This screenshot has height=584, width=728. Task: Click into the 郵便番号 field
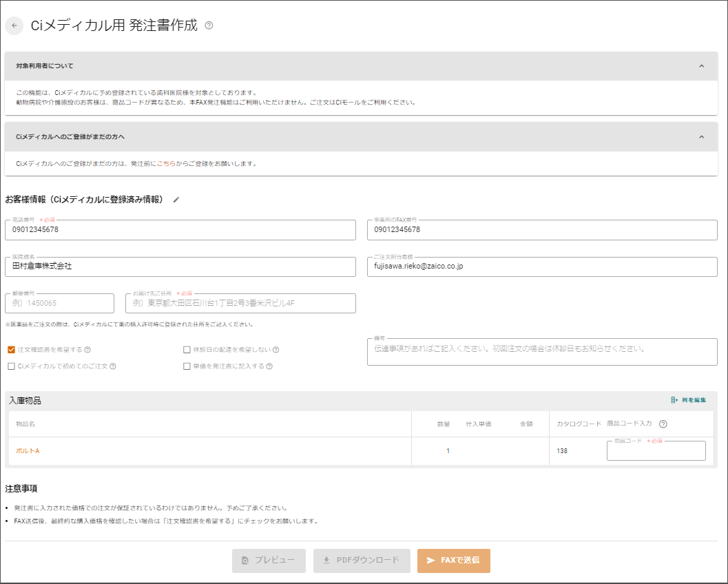(59, 303)
